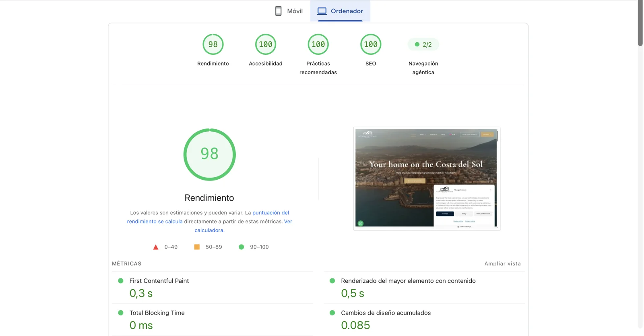
Task: Switch to the Móvil tab
Action: (x=289, y=11)
